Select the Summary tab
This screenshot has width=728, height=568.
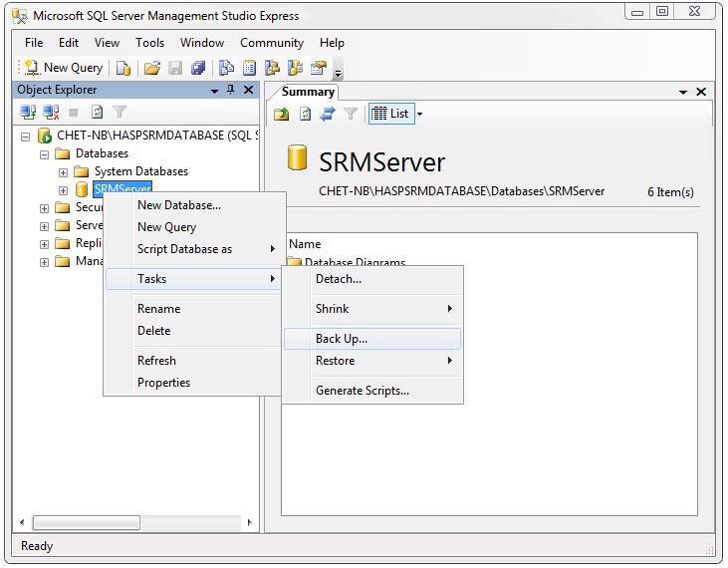[x=308, y=92]
